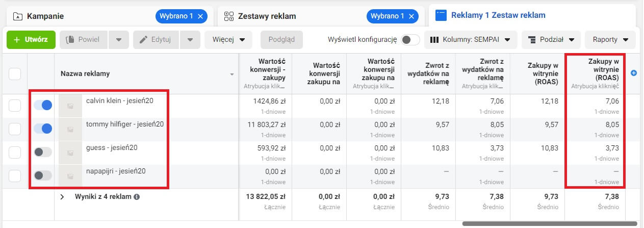Click value 1424,86 zł in calvin klein row
Image resolution: width=644 pixels, height=228 pixels.
pos(270,101)
